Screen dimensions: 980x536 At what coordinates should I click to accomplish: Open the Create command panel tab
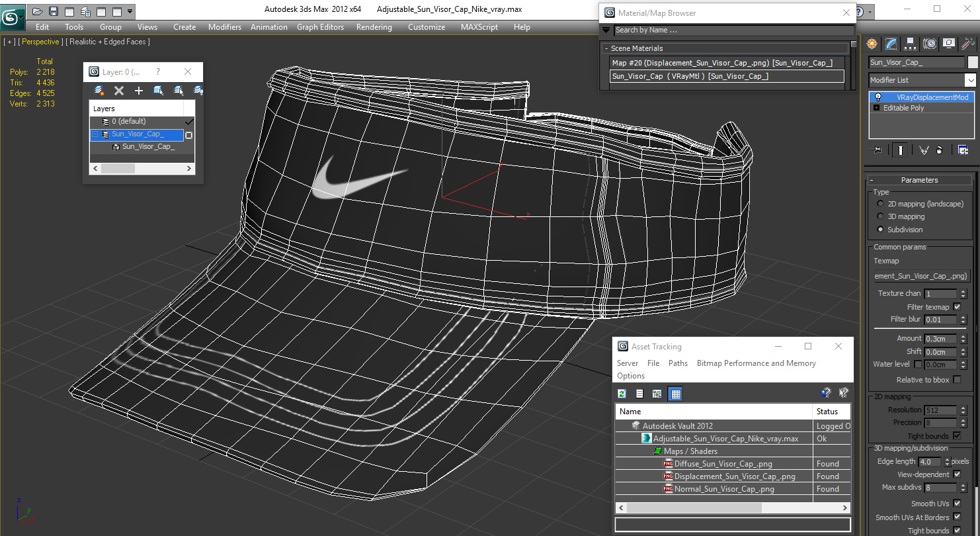tap(872, 44)
